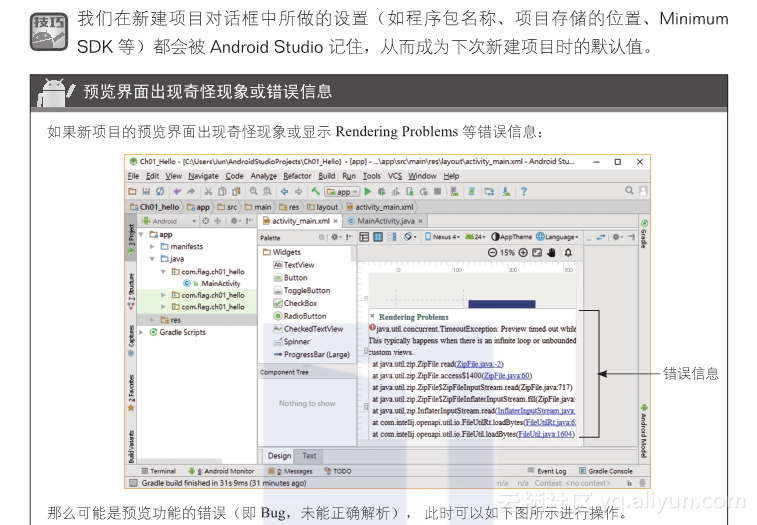Click the Copy icon in toolbar
757x525 pixels.
pos(222,192)
